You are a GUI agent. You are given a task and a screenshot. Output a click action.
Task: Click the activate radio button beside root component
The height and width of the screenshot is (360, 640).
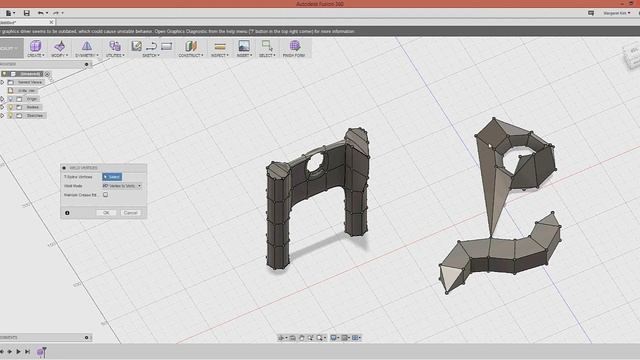tap(47, 74)
